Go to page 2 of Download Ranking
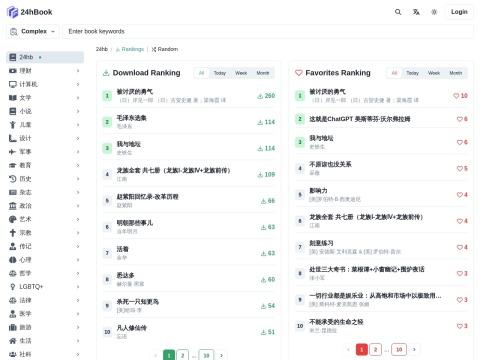This screenshot has height=360, width=480. coord(183,355)
